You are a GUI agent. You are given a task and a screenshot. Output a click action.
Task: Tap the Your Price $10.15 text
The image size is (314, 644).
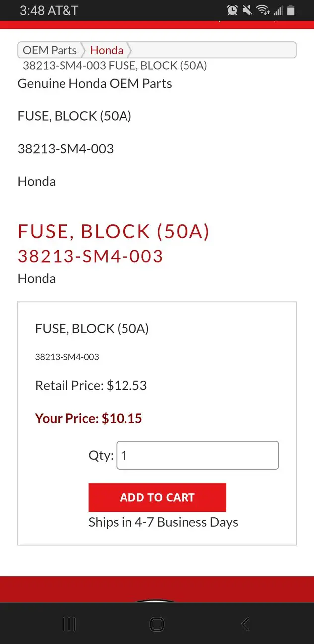coord(88,418)
